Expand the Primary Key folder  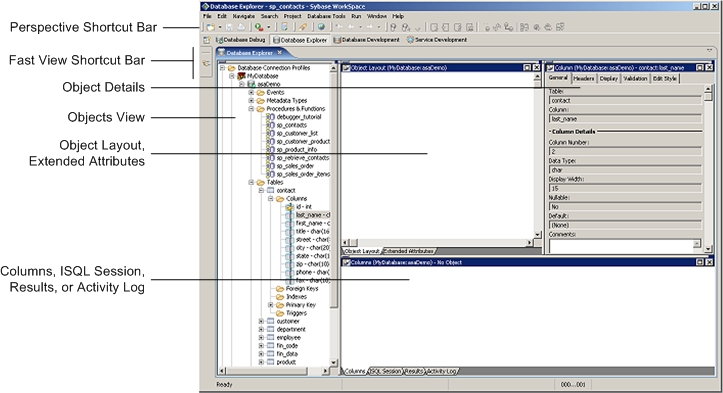point(271,305)
